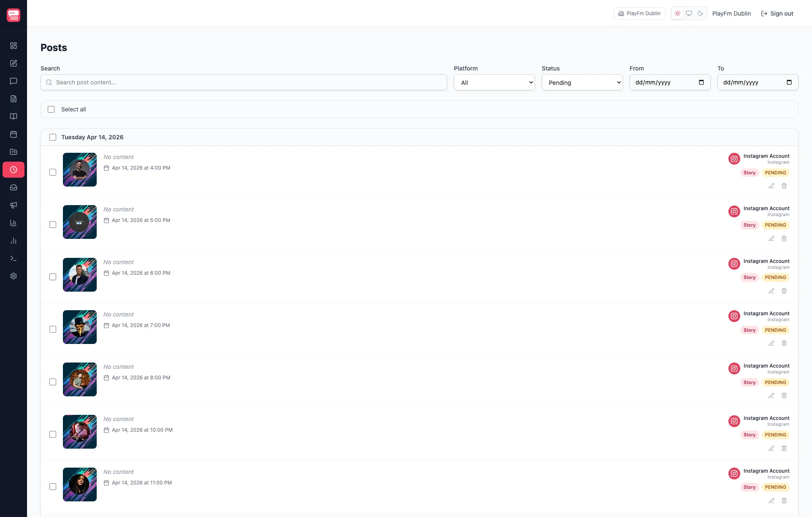Switch theme to system monitor mode
812x517 pixels.
click(x=689, y=13)
